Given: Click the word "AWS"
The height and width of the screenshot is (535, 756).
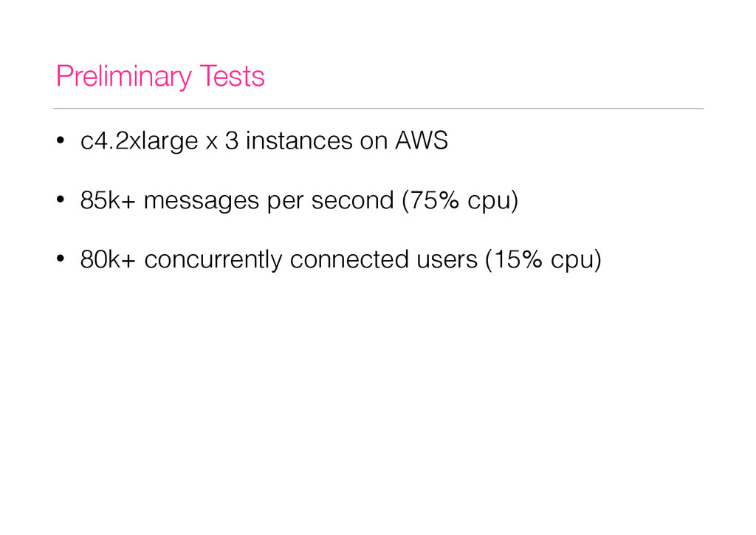Looking at the screenshot, I should click(422, 140).
